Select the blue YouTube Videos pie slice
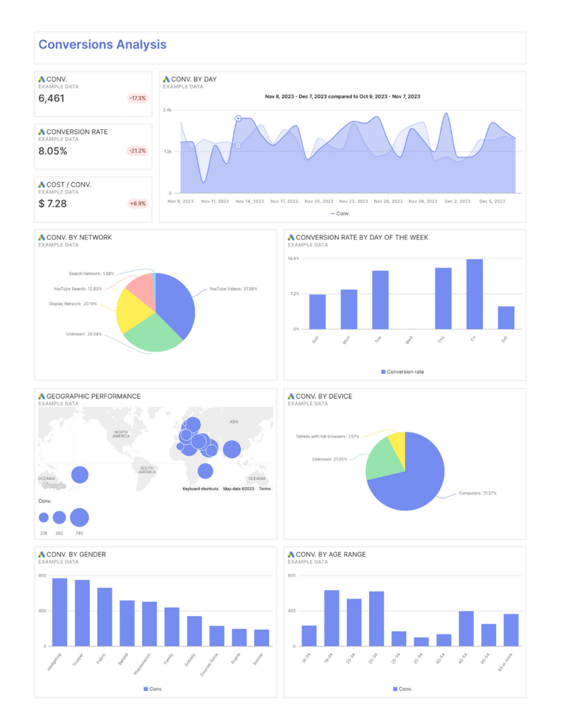Screen dimensions: 561x728 tap(176, 304)
